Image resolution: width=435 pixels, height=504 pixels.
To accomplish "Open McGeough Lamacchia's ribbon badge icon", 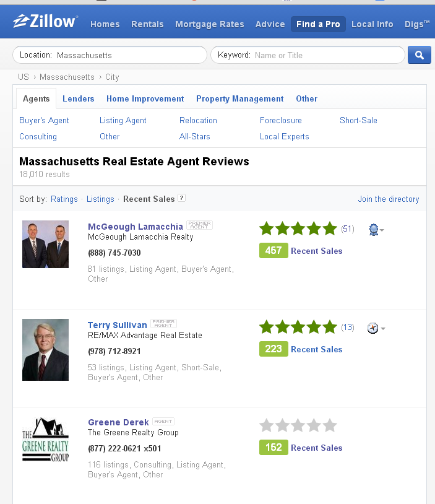I will point(373,230).
